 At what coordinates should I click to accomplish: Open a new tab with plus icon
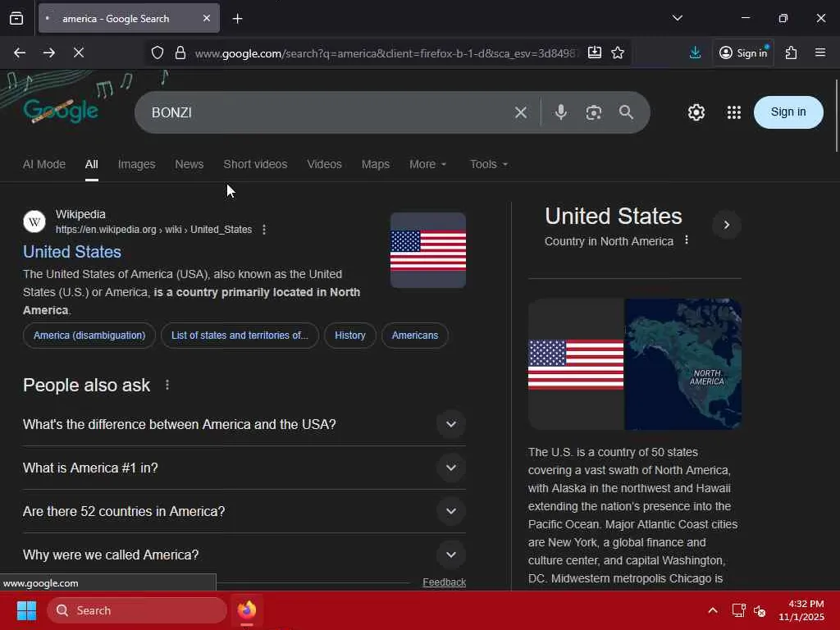click(237, 19)
